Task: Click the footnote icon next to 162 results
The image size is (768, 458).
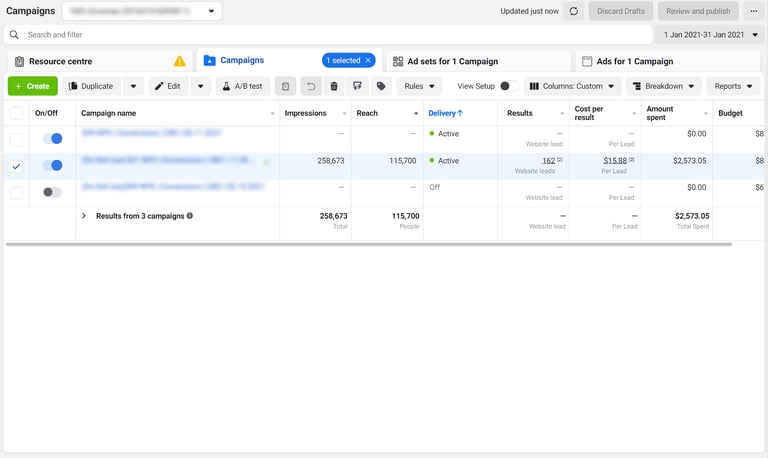Action: click(x=560, y=160)
